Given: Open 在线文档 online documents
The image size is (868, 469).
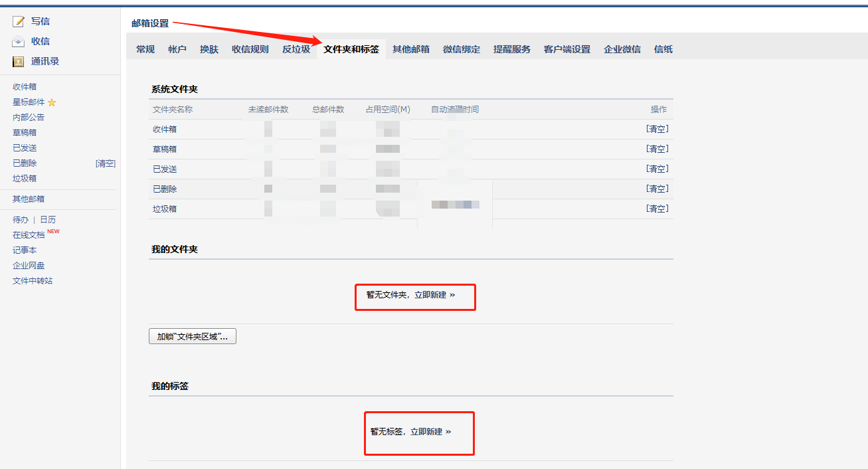Looking at the screenshot, I should pyautogui.click(x=29, y=235).
